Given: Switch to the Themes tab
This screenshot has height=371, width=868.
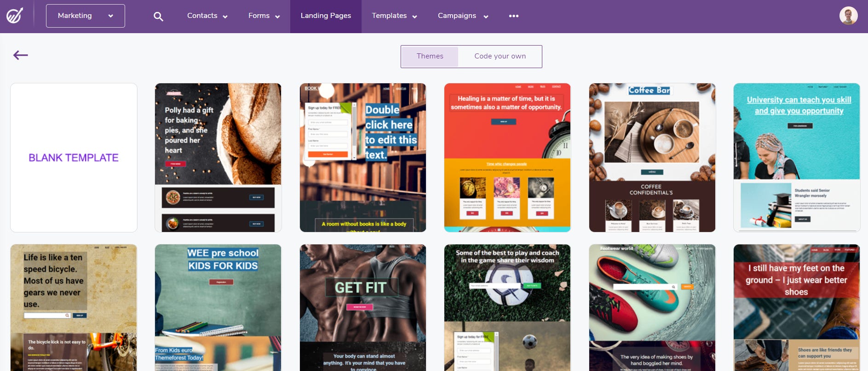Looking at the screenshot, I should [430, 56].
